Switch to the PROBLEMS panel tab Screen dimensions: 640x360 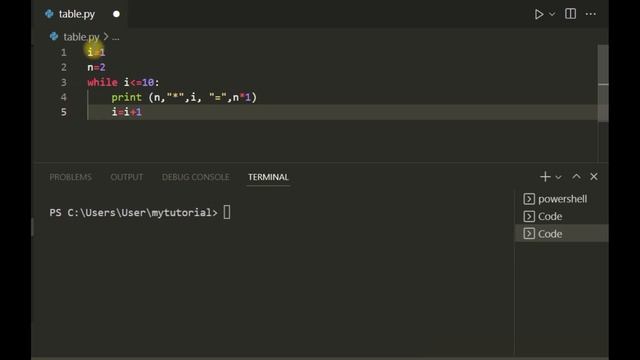pyautogui.click(x=71, y=177)
